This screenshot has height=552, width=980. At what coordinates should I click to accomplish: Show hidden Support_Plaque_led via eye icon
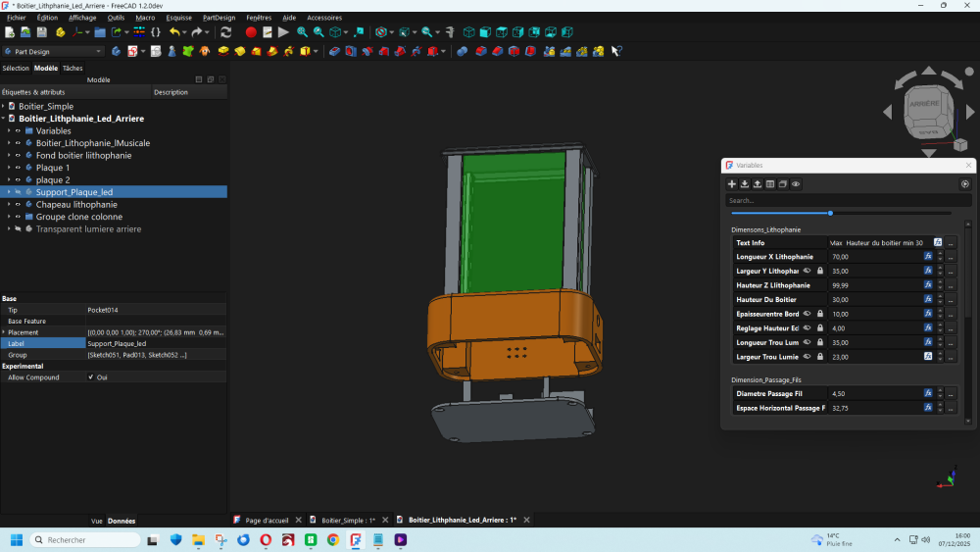[x=18, y=192]
